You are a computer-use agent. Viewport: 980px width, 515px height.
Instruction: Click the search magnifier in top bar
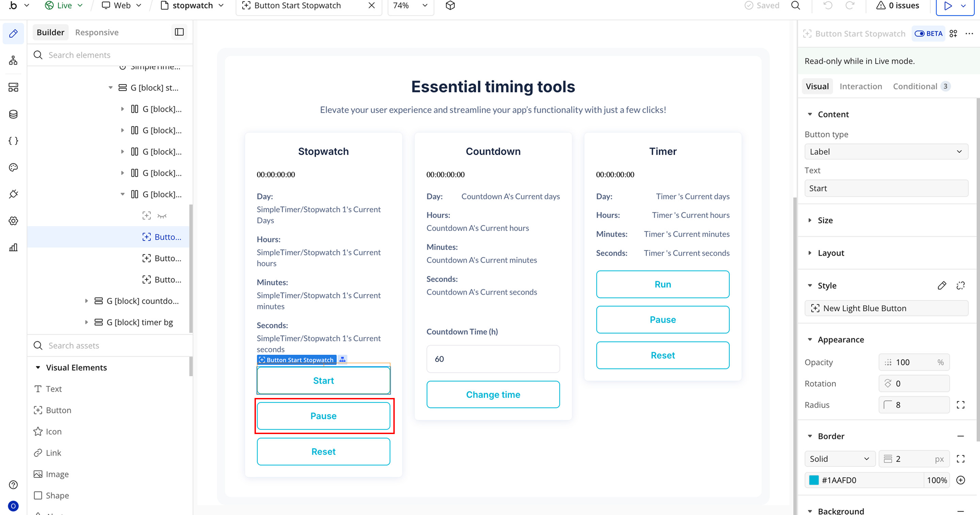pos(796,6)
